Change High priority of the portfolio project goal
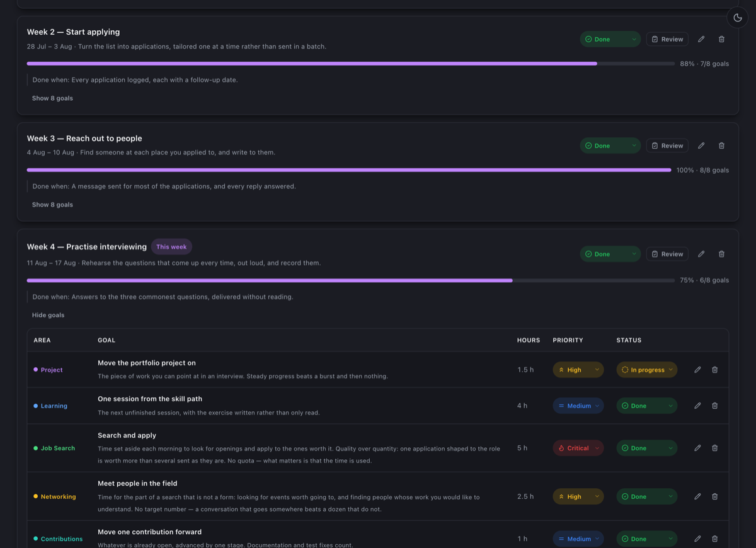This screenshot has width=756, height=548. 578,370
